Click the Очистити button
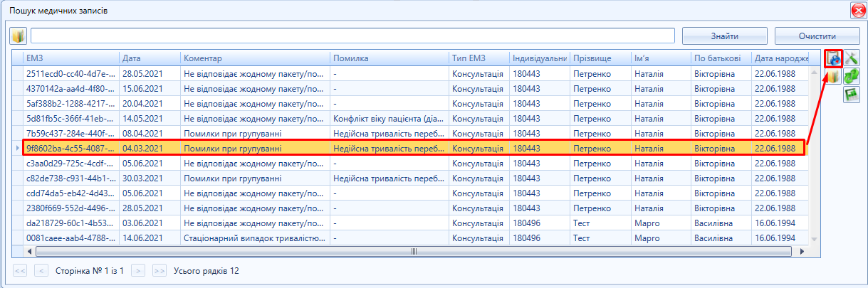Viewport: 868px width, 288px height. pyautogui.click(x=816, y=36)
